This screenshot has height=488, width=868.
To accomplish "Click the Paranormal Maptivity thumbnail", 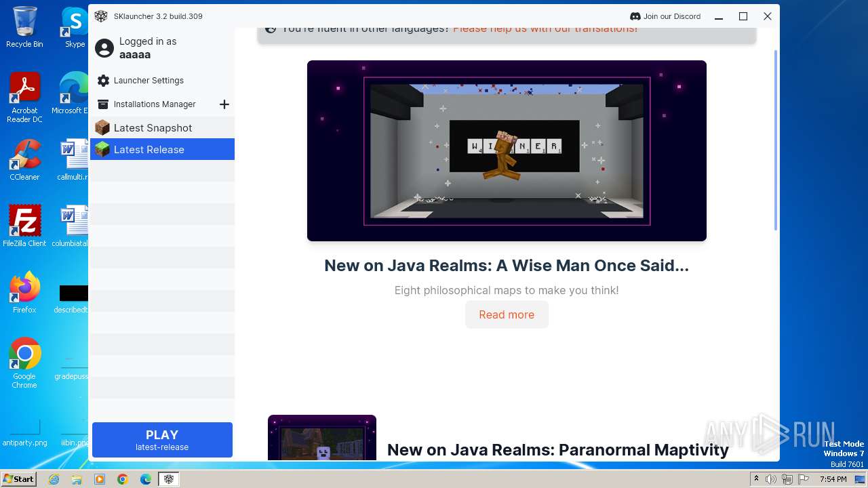I will [x=322, y=437].
